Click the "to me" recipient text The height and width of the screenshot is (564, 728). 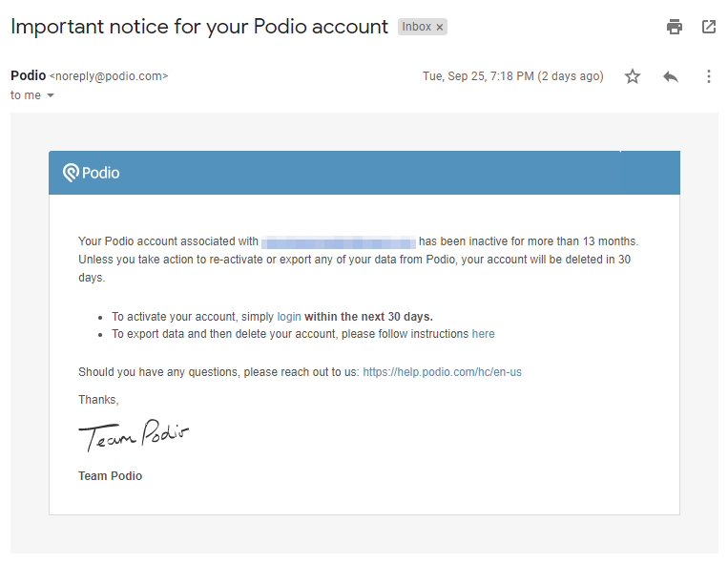coord(26,95)
